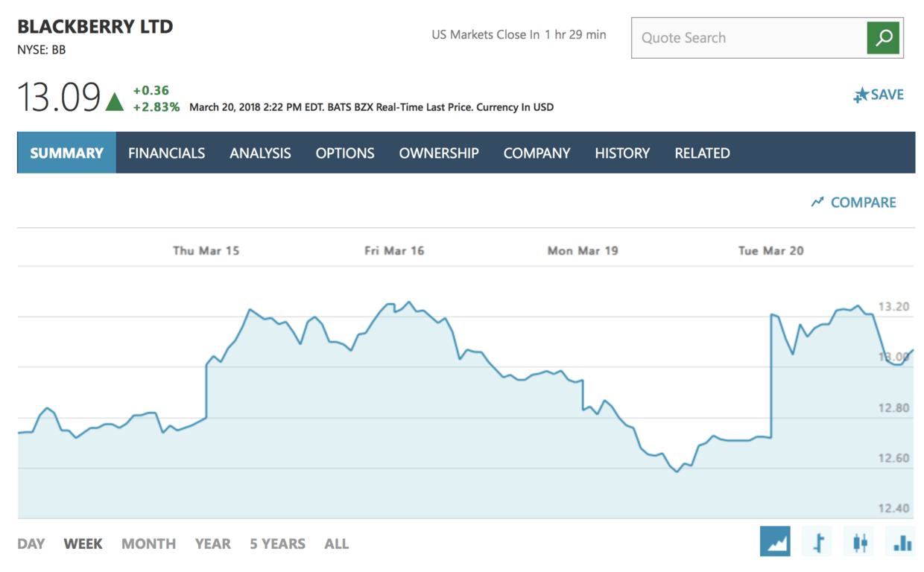Click the 13.20 price axis label
This screenshot has width=924, height=572.
[x=893, y=306]
